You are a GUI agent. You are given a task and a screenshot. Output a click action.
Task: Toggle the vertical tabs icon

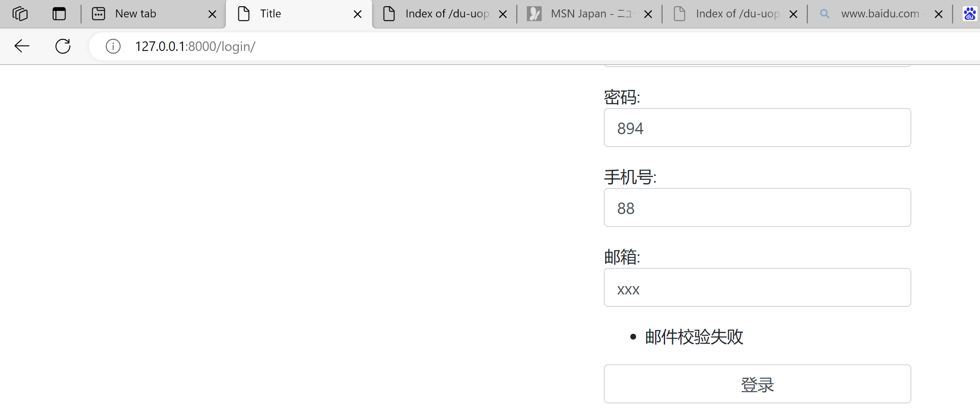click(x=59, y=14)
